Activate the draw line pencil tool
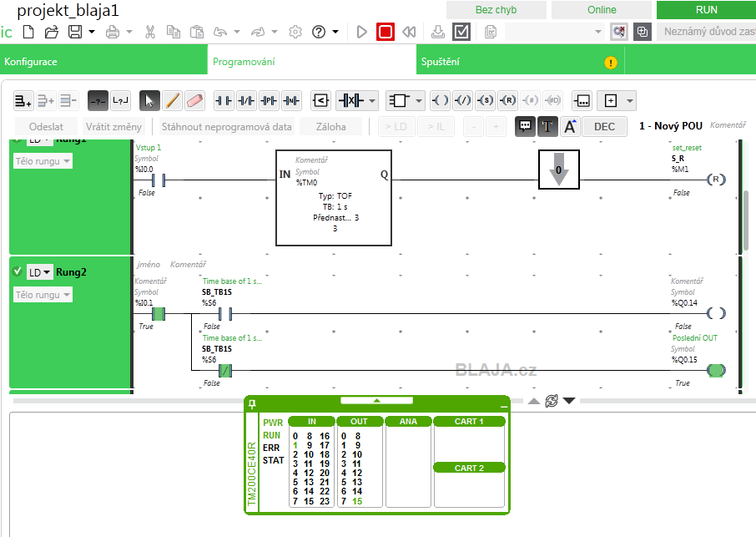This screenshot has height=537, width=756. pyautogui.click(x=172, y=101)
